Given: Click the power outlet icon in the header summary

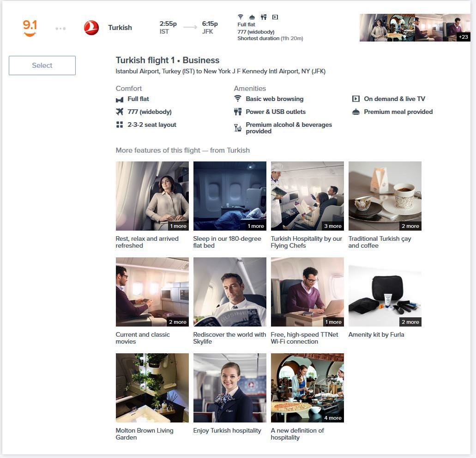Looking at the screenshot, I should click(x=264, y=17).
